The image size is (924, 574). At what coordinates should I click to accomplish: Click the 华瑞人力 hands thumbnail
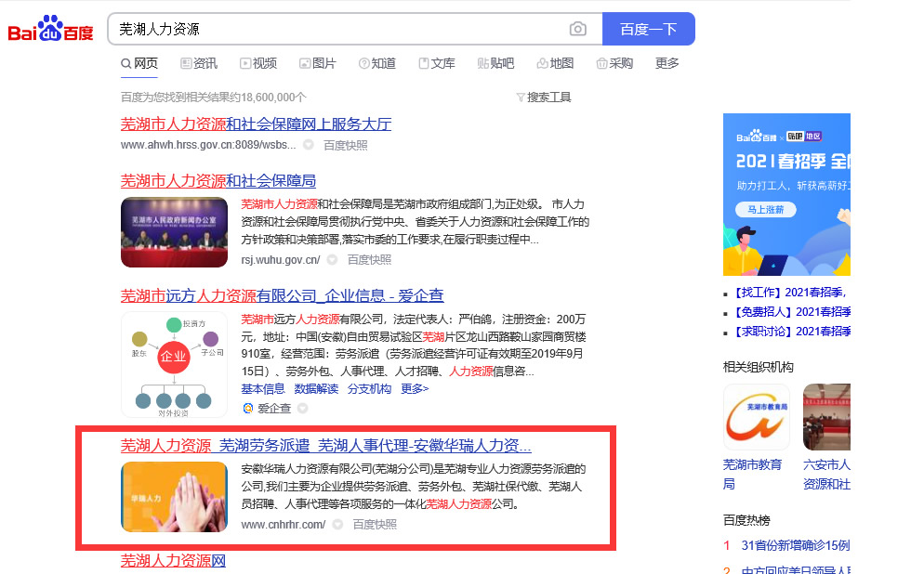(174, 496)
